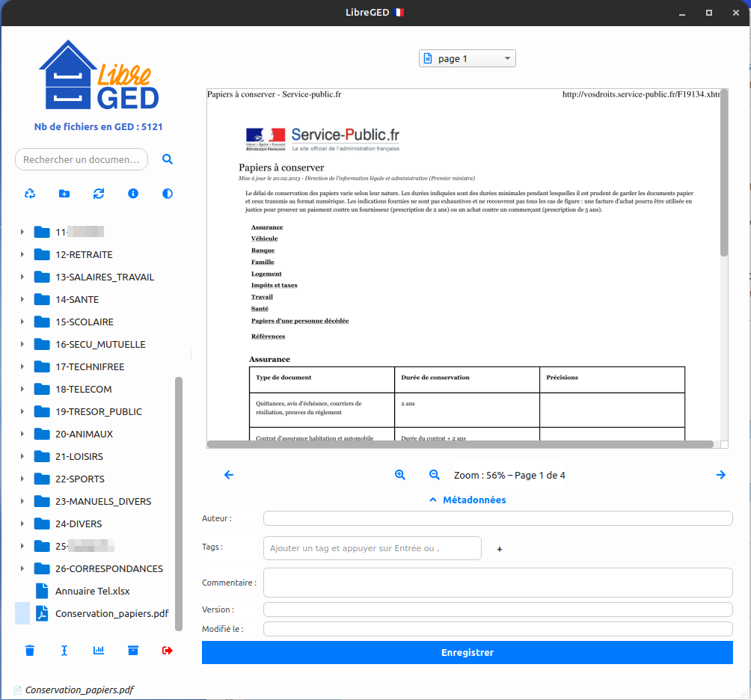The image size is (751, 700).
Task: Select the Annuaire Tel.xlsx file
Action: pyautogui.click(x=92, y=591)
